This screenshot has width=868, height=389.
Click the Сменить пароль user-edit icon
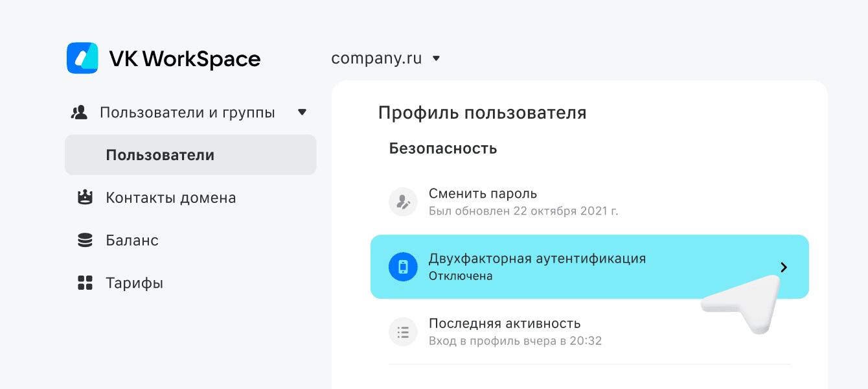click(x=403, y=202)
